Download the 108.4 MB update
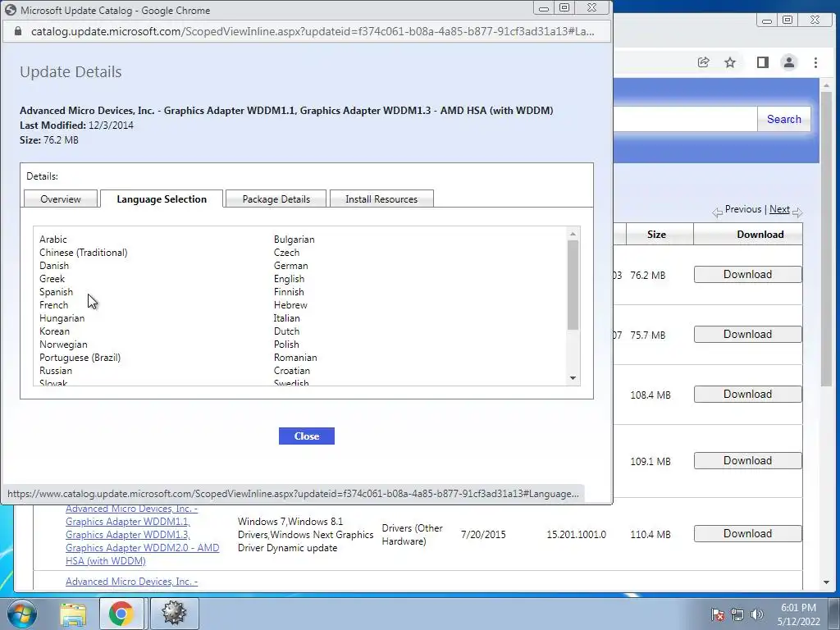Image resolution: width=840 pixels, height=630 pixels. coord(748,395)
